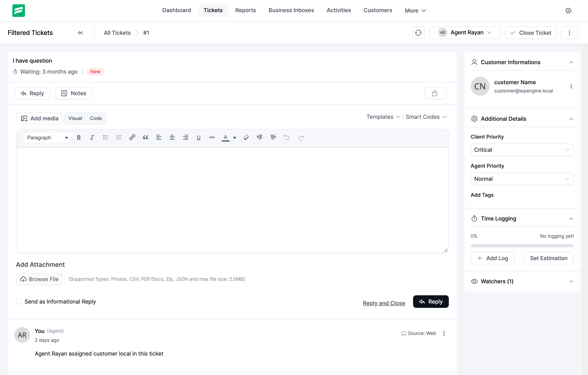Image resolution: width=588 pixels, height=375 pixels.
Task: Click the refresh ticket icon
Action: click(x=418, y=33)
